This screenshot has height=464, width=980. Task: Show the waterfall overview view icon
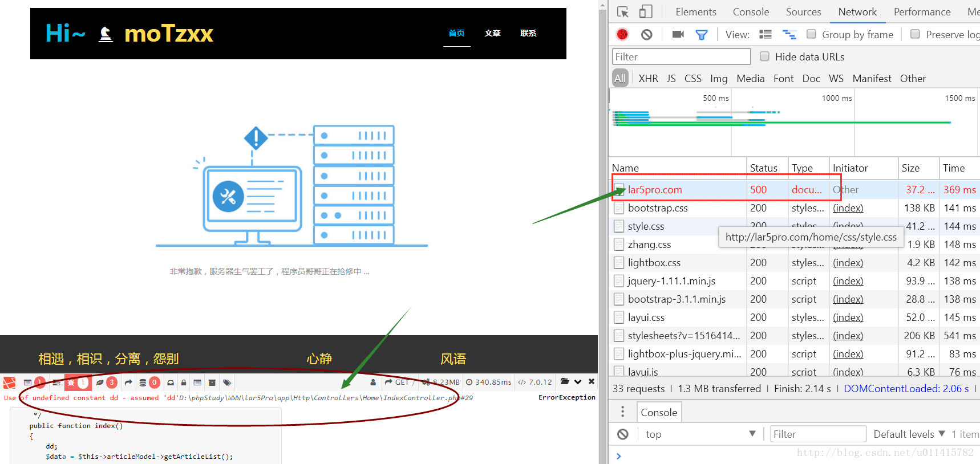point(789,35)
